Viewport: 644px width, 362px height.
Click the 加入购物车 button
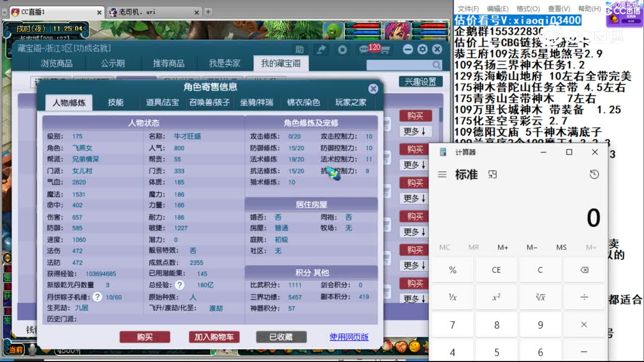point(214,337)
